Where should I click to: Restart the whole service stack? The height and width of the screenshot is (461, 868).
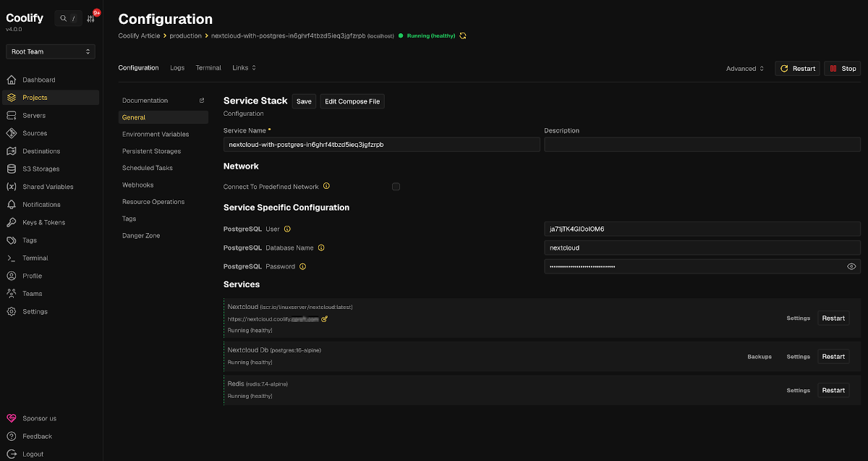pos(797,69)
